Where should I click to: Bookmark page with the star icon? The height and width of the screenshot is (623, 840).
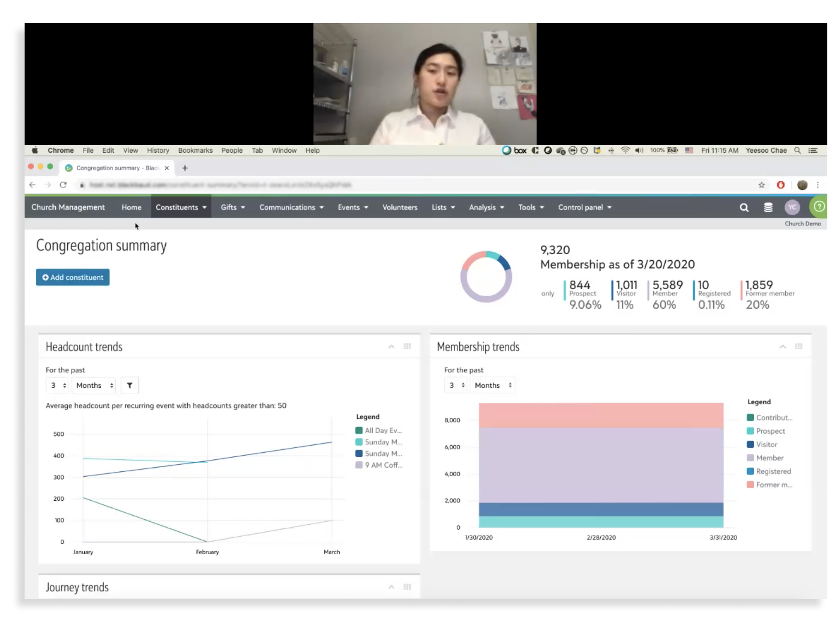pos(761,185)
